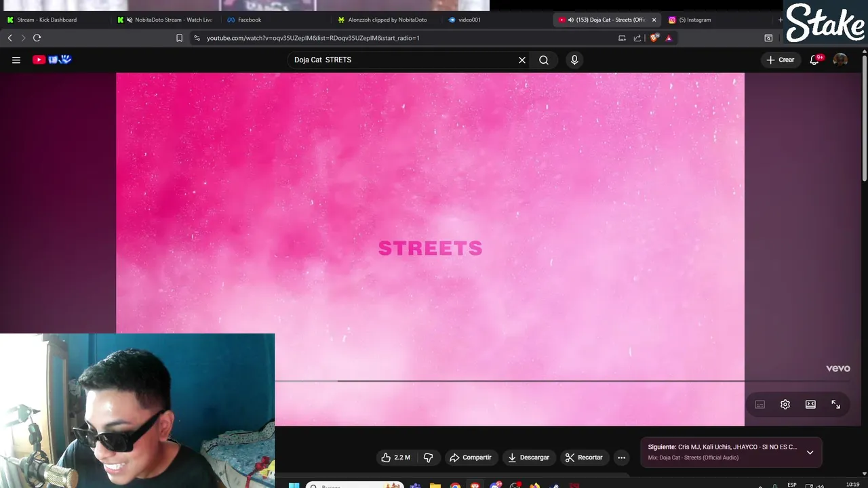
Task: Open the Windows taskbar search box
Action: pyautogui.click(x=354, y=485)
